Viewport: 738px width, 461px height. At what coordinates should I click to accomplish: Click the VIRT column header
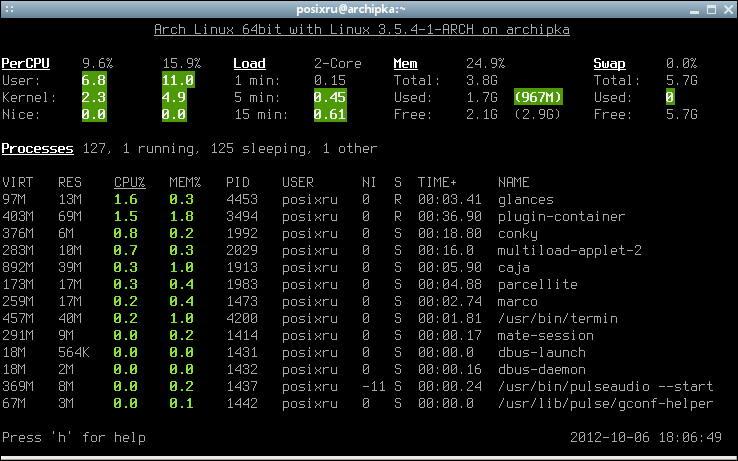click(17, 182)
